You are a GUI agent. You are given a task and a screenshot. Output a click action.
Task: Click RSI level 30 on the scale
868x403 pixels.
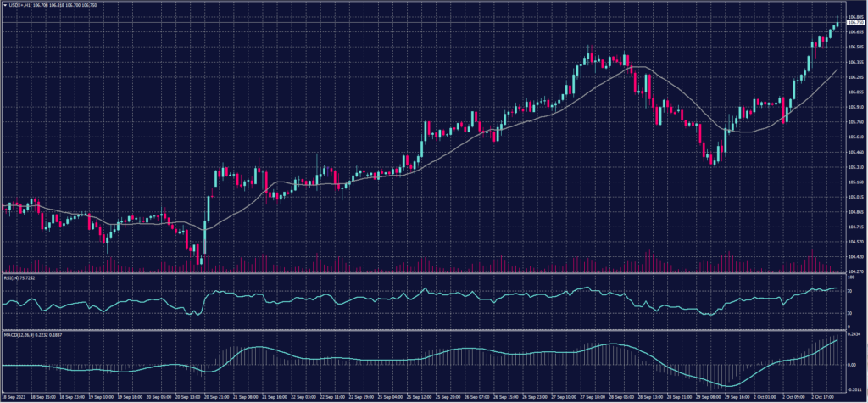click(850, 313)
